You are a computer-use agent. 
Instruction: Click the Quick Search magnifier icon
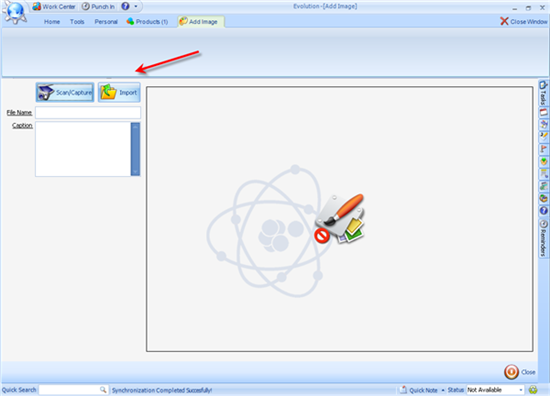[103, 390]
